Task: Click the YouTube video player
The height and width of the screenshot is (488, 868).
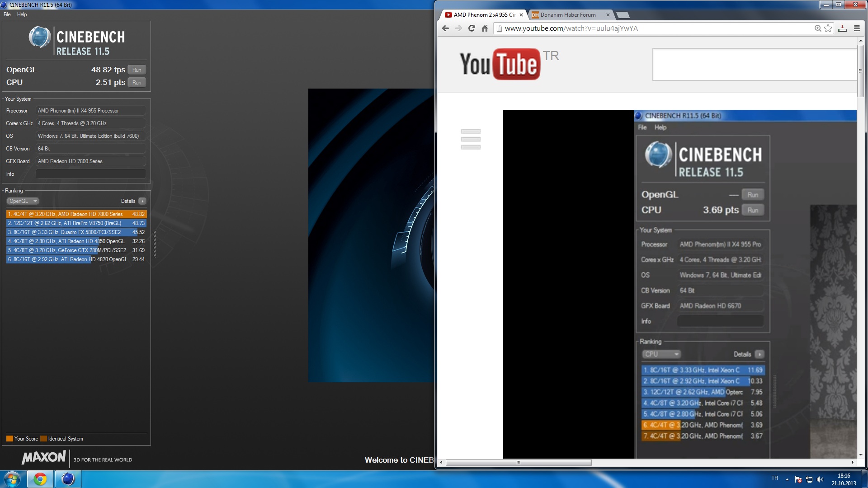Action: pyautogui.click(x=679, y=284)
